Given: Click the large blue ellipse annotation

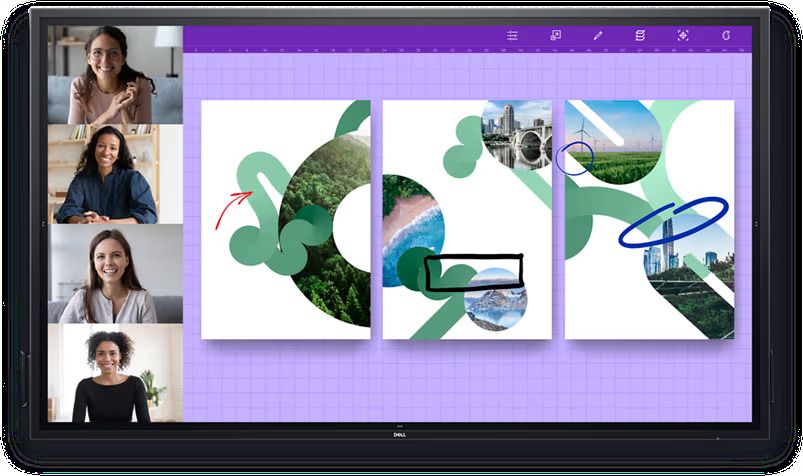Looking at the screenshot, I should (x=673, y=221).
